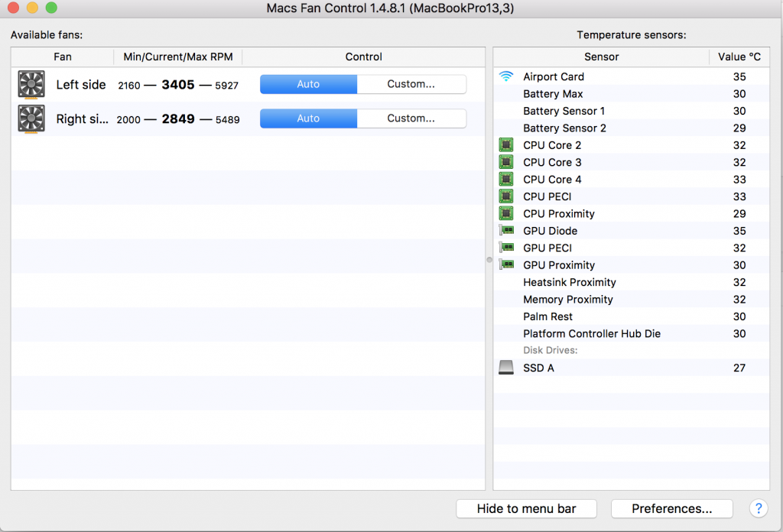Open help with the question mark button
This screenshot has width=783, height=532.
click(x=758, y=508)
